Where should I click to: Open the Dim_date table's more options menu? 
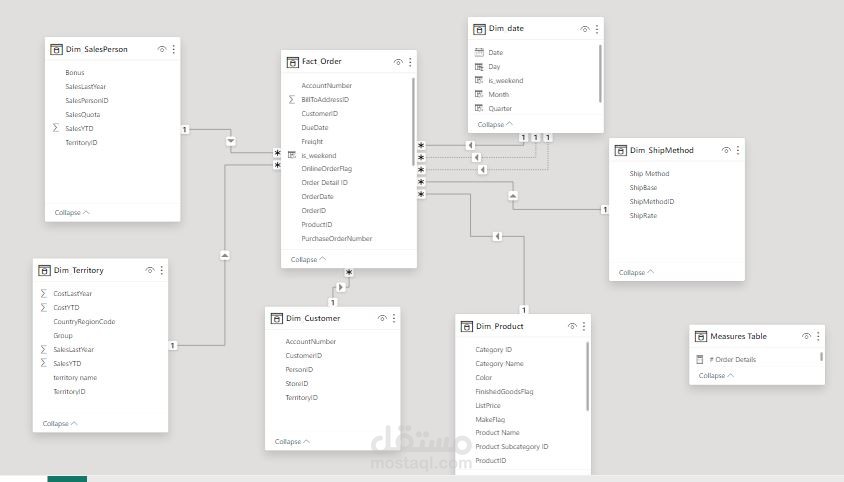point(597,29)
